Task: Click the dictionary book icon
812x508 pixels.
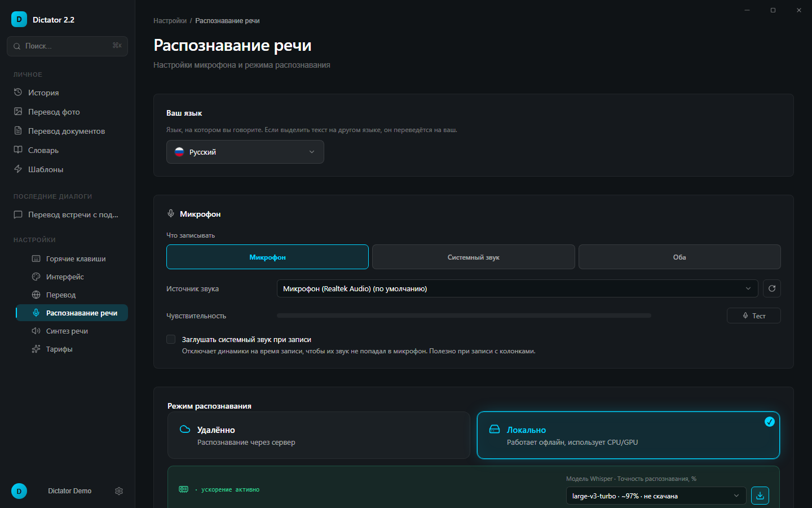Action: coord(18,150)
